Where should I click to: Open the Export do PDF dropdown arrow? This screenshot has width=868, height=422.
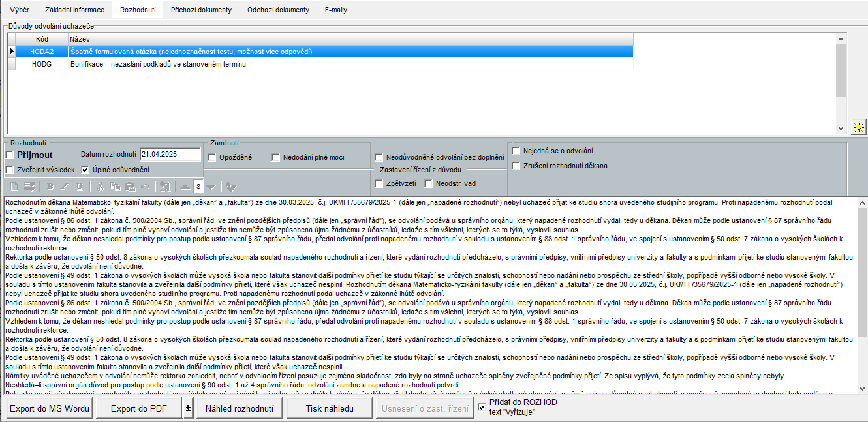click(188, 409)
